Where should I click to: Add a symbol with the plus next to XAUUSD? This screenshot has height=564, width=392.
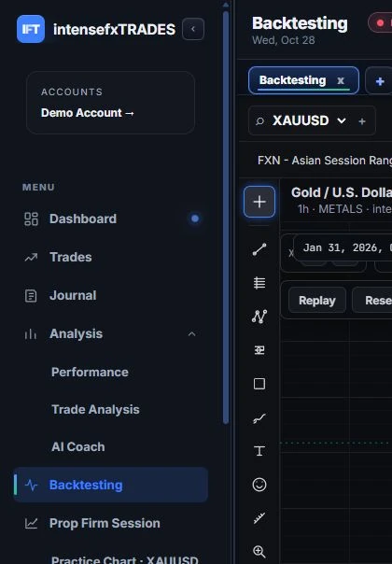point(362,121)
